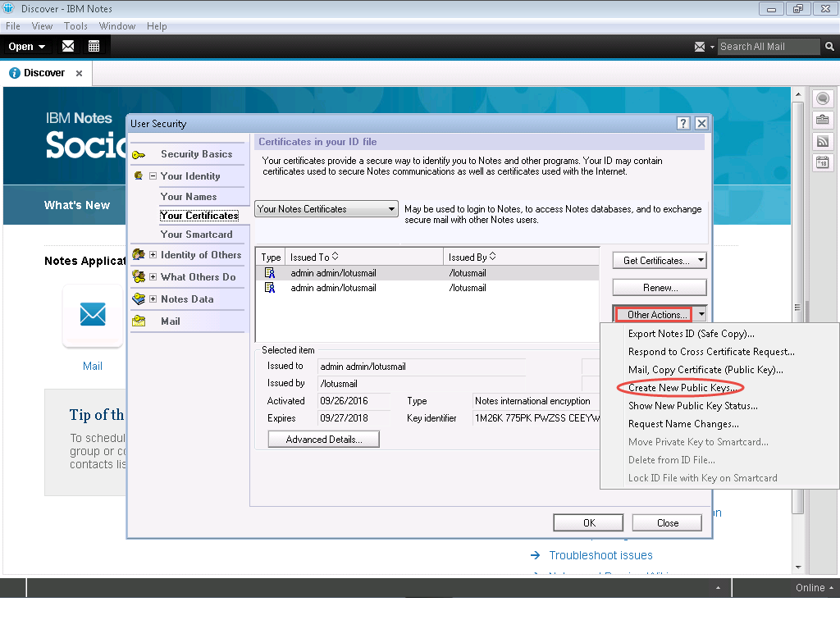Click the Your Identity icon
The image size is (840, 629).
click(138, 175)
